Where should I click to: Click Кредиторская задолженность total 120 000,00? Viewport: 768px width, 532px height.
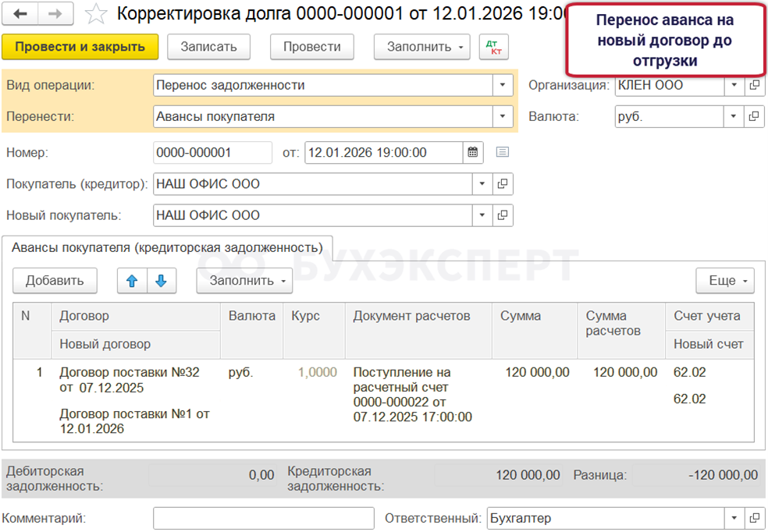(x=499, y=475)
